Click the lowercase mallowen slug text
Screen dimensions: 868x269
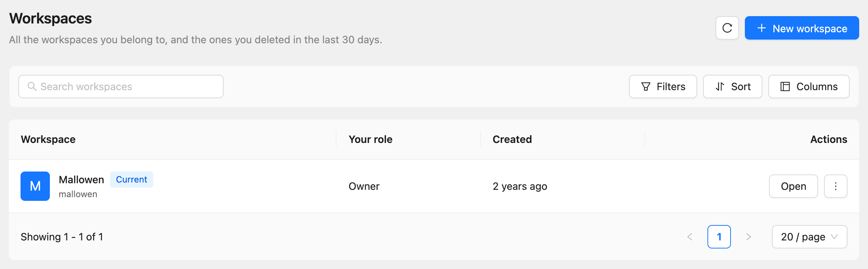click(x=78, y=194)
